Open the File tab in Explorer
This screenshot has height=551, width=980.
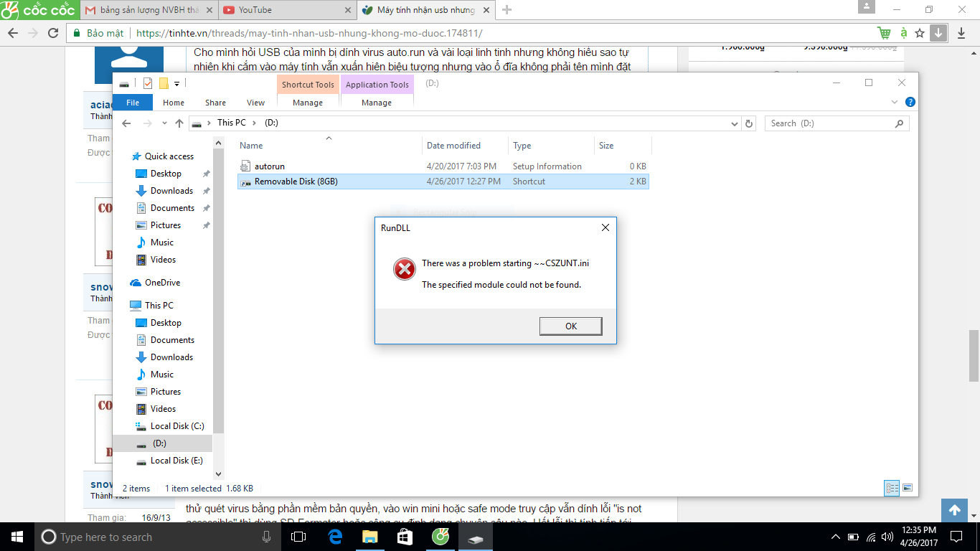133,103
